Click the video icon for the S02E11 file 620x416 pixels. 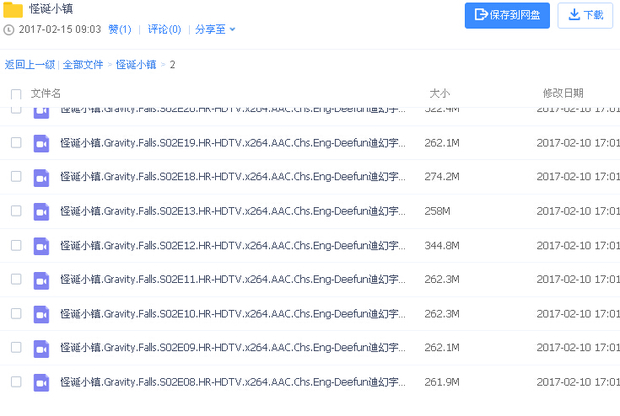click(41, 280)
